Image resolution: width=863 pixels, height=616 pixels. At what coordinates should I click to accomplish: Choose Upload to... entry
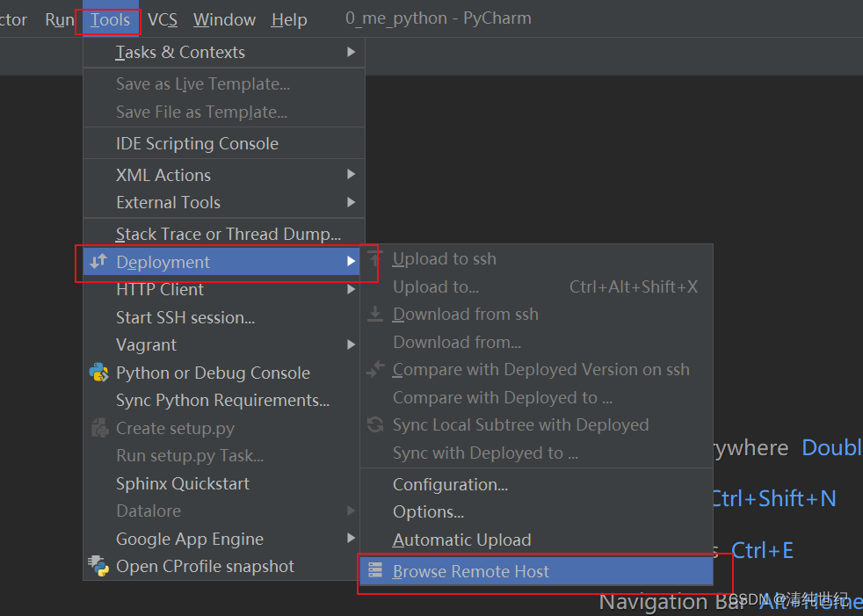(x=537, y=286)
